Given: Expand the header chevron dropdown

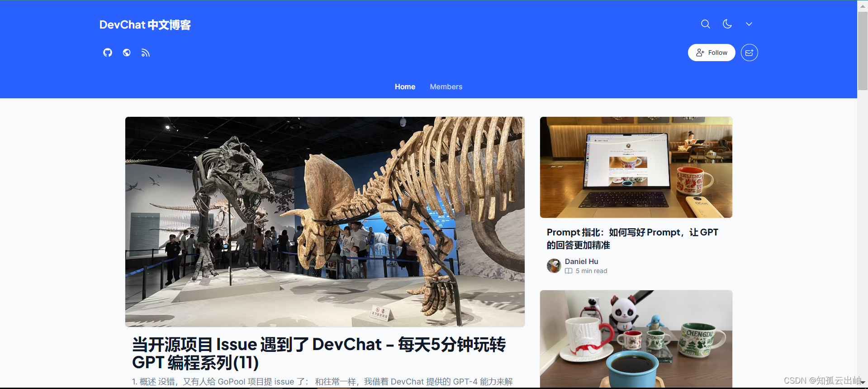Looking at the screenshot, I should [x=749, y=24].
